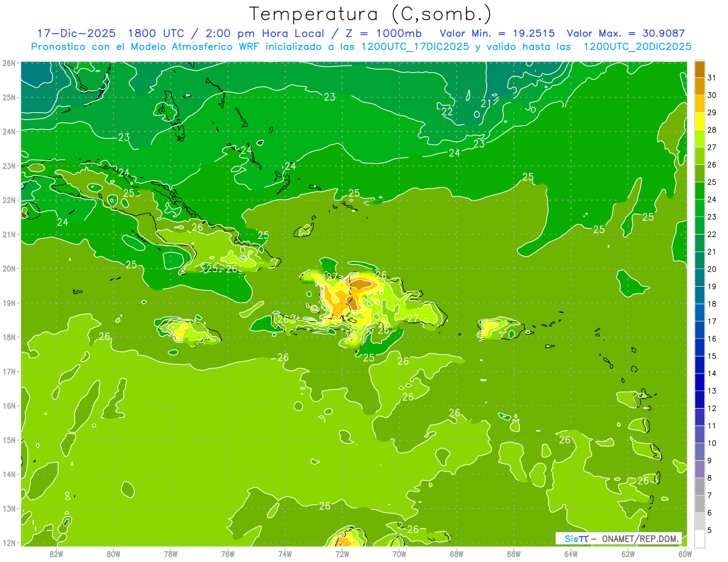Click the "Pronostico con el Modelo Atmosferico WRF" subtitle line
The width and height of the screenshot is (728, 562).
[x=362, y=47]
